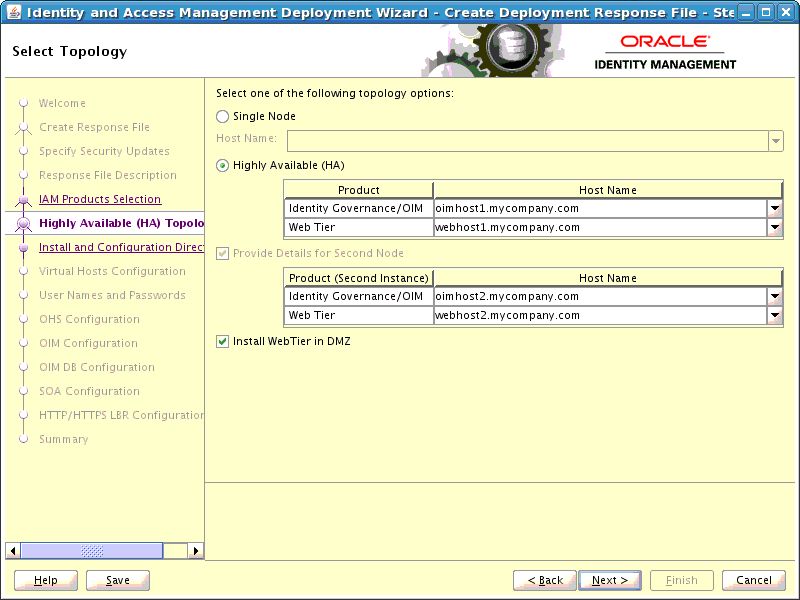Click the Provide Details for Second Node checkbox
This screenshot has height=600, width=800.
pos(222,253)
